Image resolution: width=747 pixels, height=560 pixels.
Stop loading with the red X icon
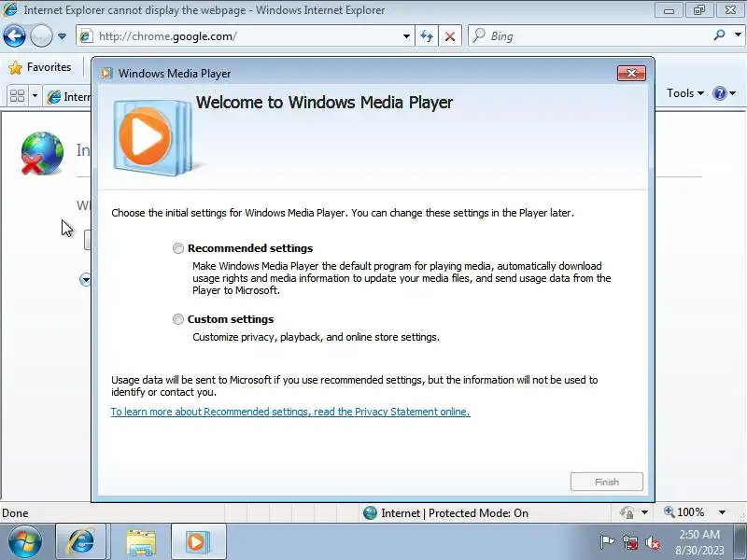450,36
